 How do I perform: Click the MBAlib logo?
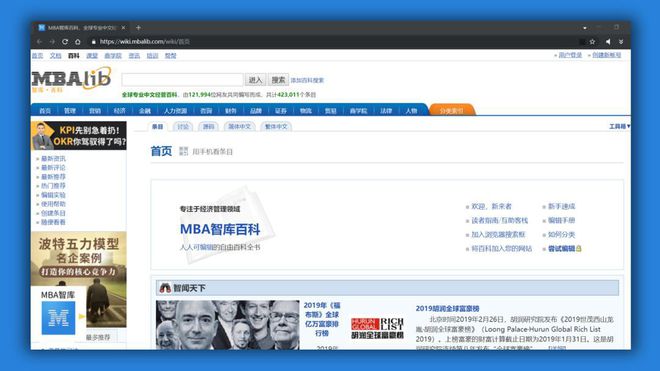pos(71,80)
